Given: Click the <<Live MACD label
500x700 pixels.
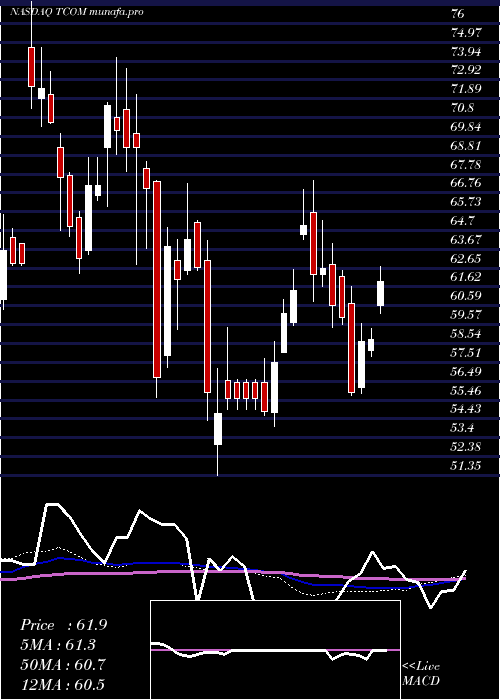Looking at the screenshot, I should (x=421, y=673).
